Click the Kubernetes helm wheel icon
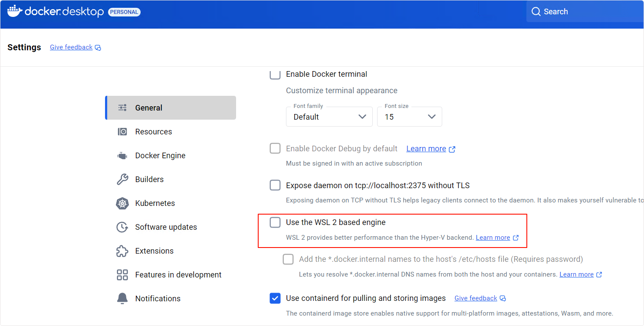The width and height of the screenshot is (644, 326). pos(122,203)
